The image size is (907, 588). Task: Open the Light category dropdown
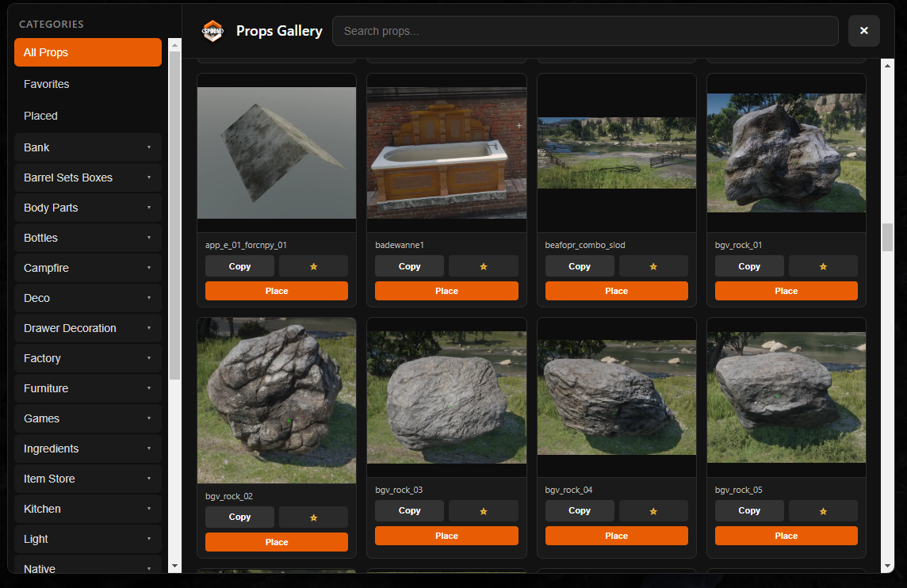(x=88, y=539)
